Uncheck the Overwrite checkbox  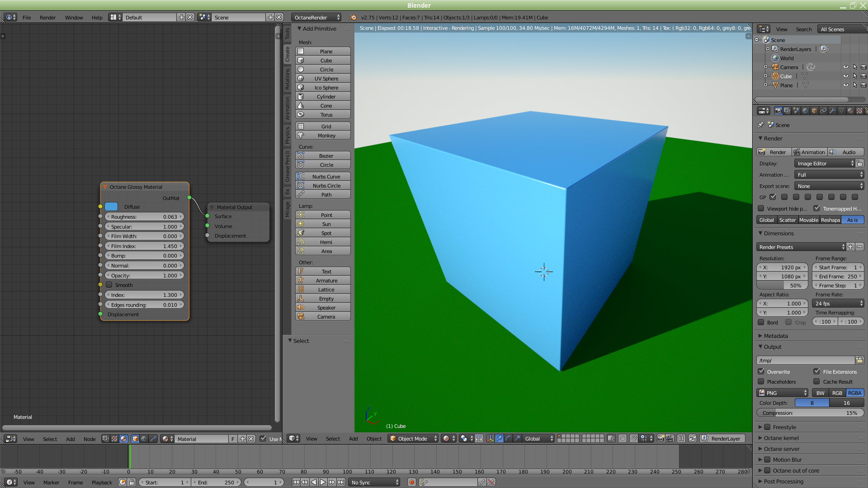[x=761, y=371]
